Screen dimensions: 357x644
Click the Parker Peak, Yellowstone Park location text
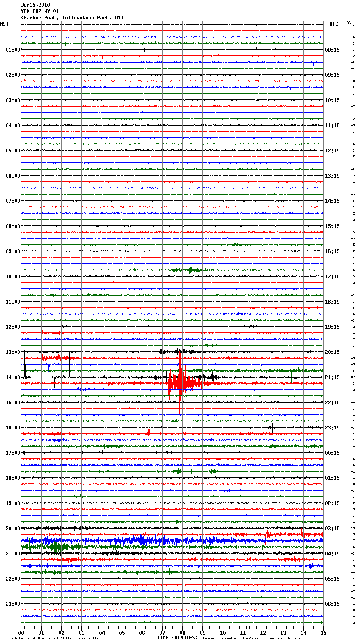click(72, 18)
